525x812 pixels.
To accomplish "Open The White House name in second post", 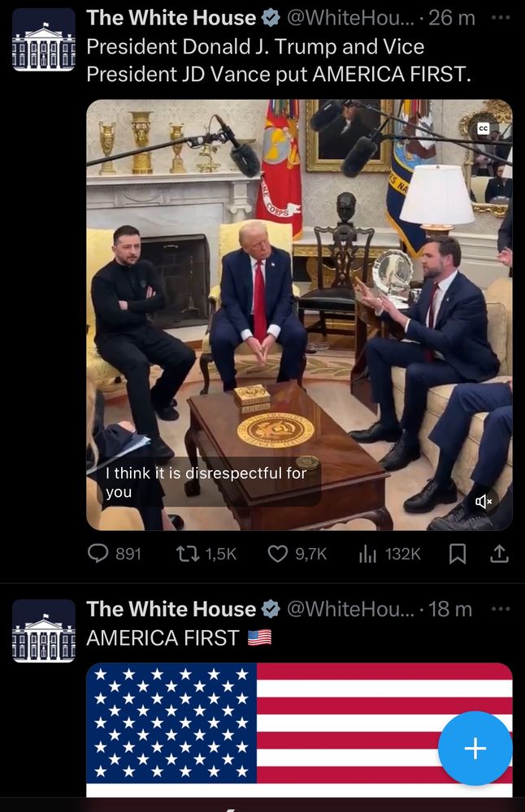I will tap(171, 609).
